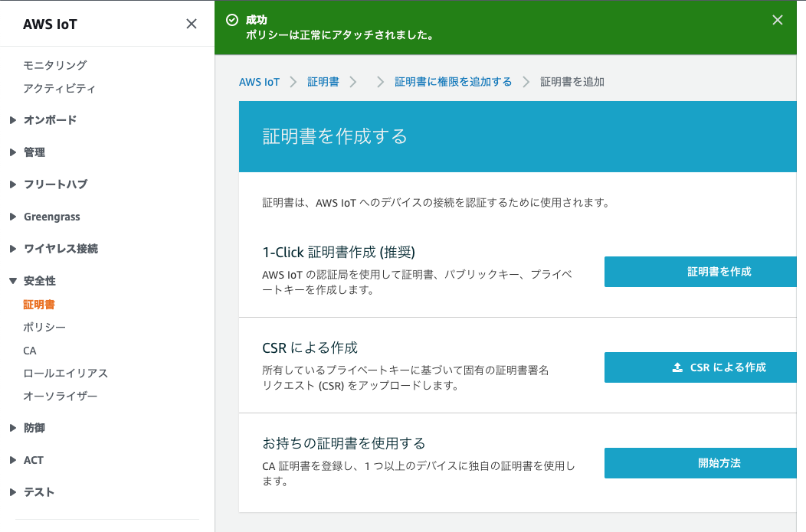Close the AWS IoT sidebar panel
Viewport: 806px width, 532px height.
tap(192, 24)
